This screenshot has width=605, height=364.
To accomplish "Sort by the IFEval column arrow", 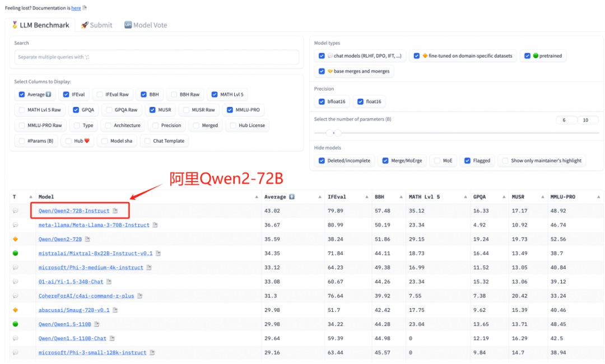I will pyautogui.click(x=366, y=197).
